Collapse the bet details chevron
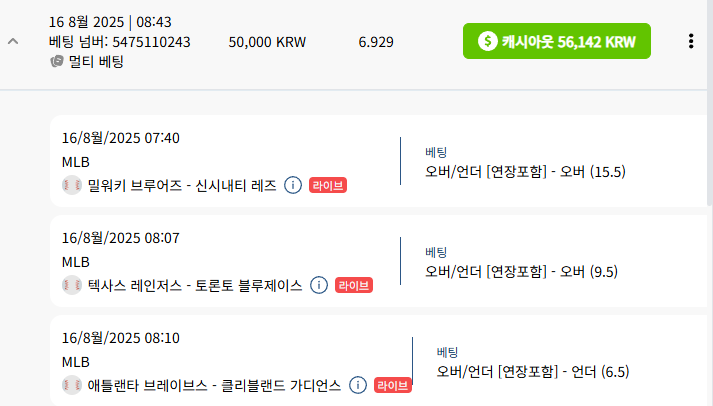This screenshot has width=713, height=406. click(x=13, y=42)
